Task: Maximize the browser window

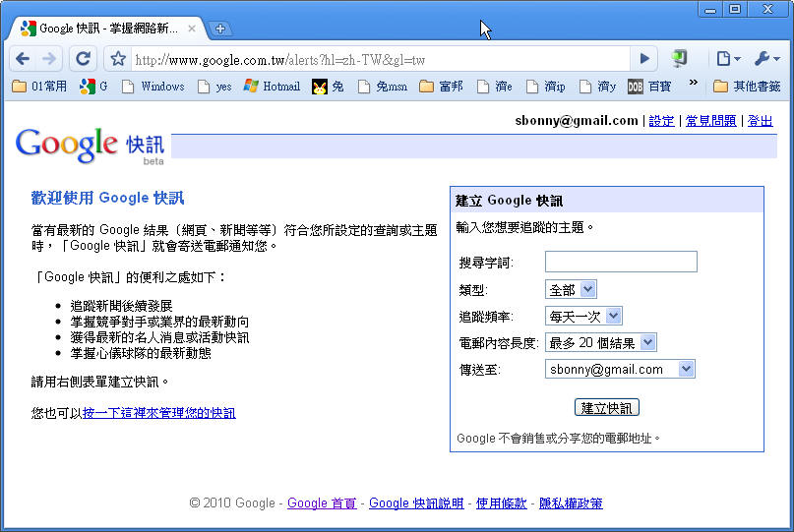Action: pos(735,9)
